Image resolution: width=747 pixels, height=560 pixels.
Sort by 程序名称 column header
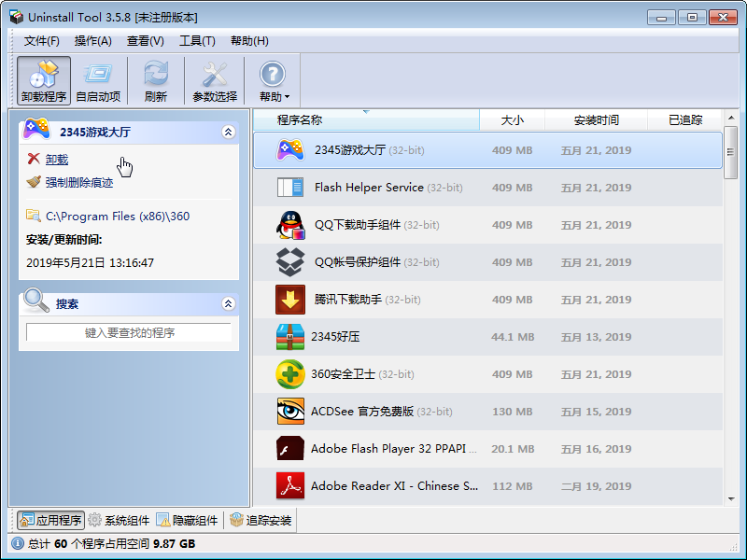coord(366,120)
